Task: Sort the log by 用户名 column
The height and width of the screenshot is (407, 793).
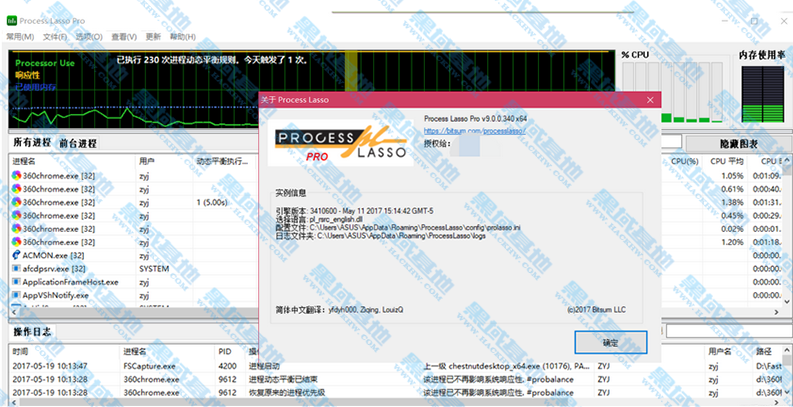Action: 729,351
